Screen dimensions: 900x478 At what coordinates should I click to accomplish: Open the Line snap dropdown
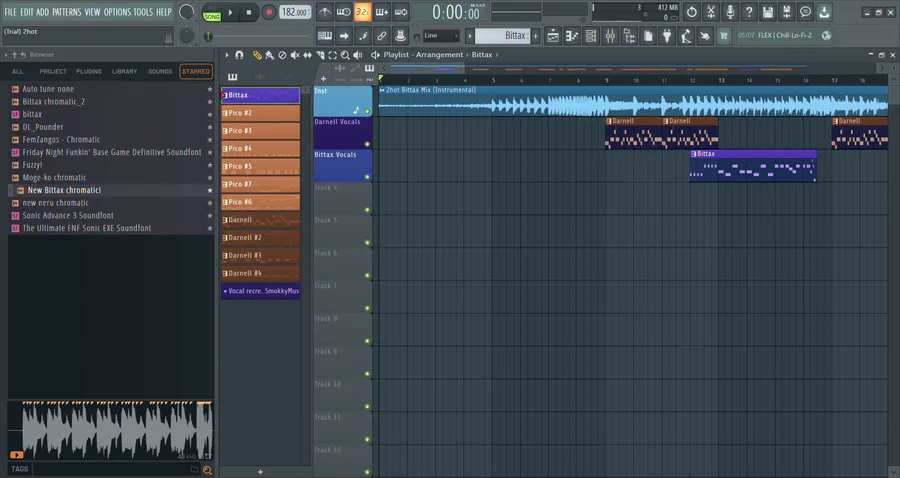point(441,36)
